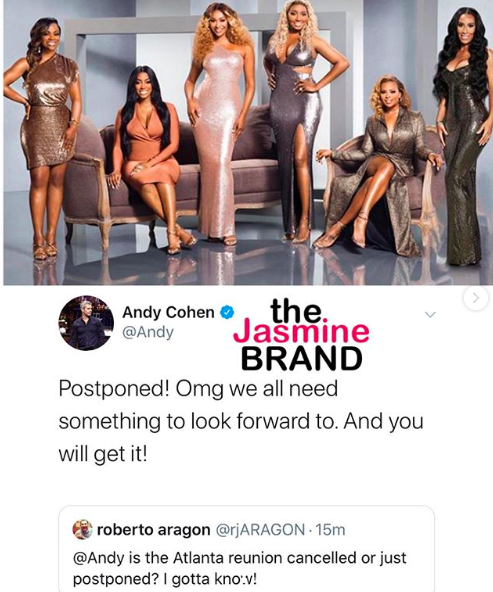
Task: Click theJasmineBRAND logo watermark
Action: pyautogui.click(x=301, y=334)
